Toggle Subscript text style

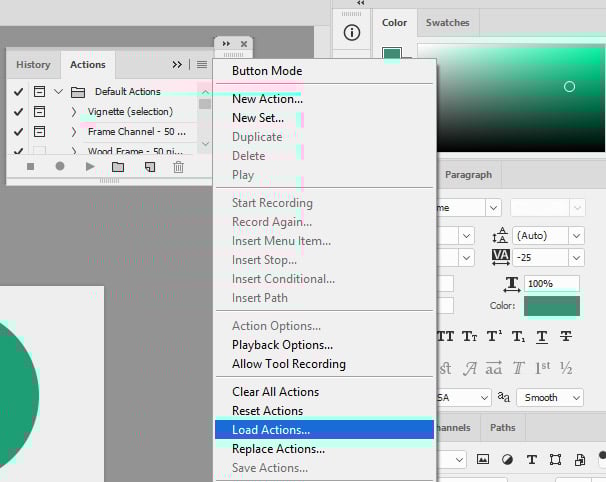point(518,337)
